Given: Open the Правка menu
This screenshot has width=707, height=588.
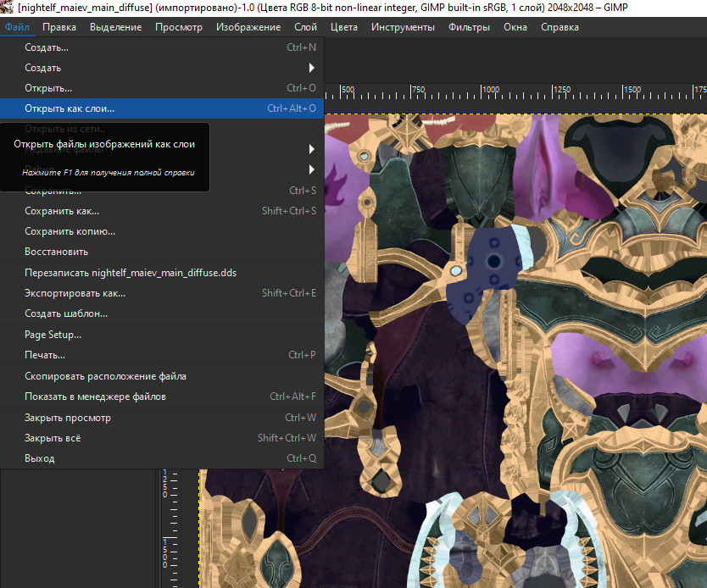Looking at the screenshot, I should tap(59, 27).
